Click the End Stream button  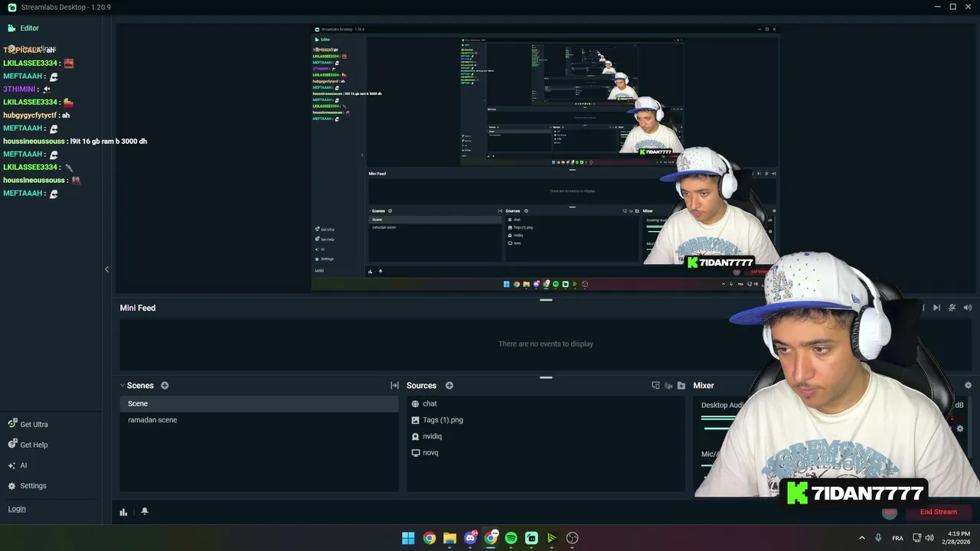[938, 512]
